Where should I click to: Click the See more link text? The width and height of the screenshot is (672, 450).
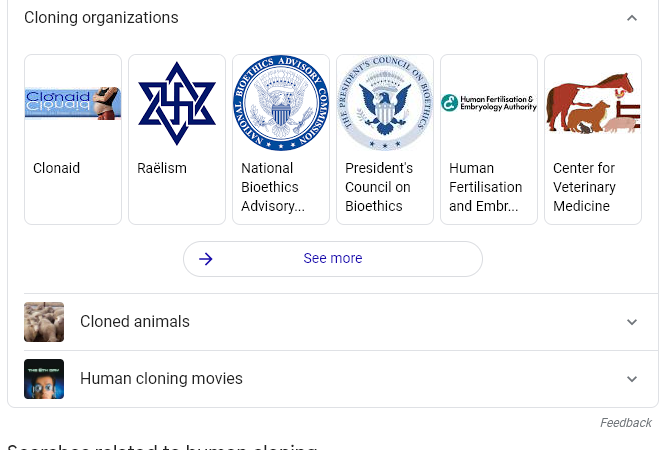(x=333, y=258)
